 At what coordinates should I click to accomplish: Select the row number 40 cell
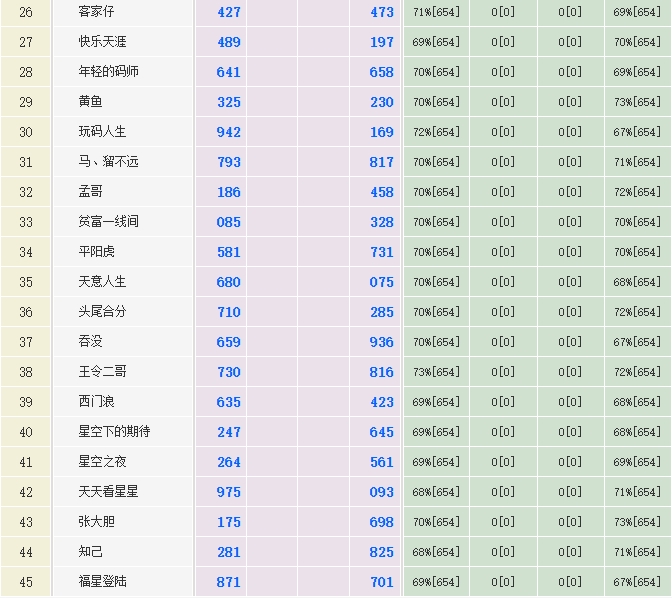coord(26,432)
